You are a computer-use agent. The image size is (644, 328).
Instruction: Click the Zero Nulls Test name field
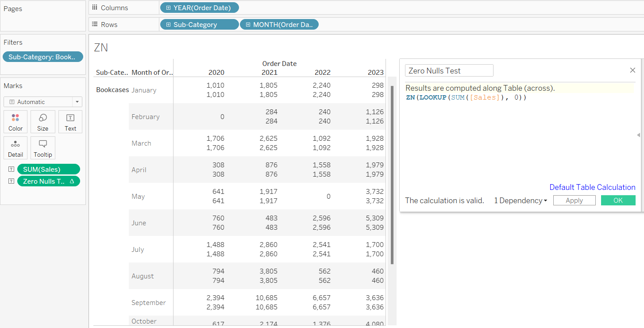point(449,71)
